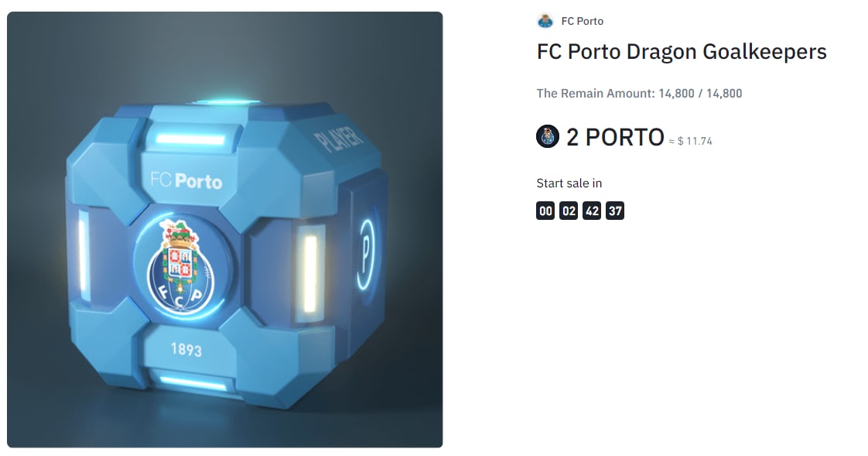Click the glowing light strip above FC Porto text

(190, 139)
